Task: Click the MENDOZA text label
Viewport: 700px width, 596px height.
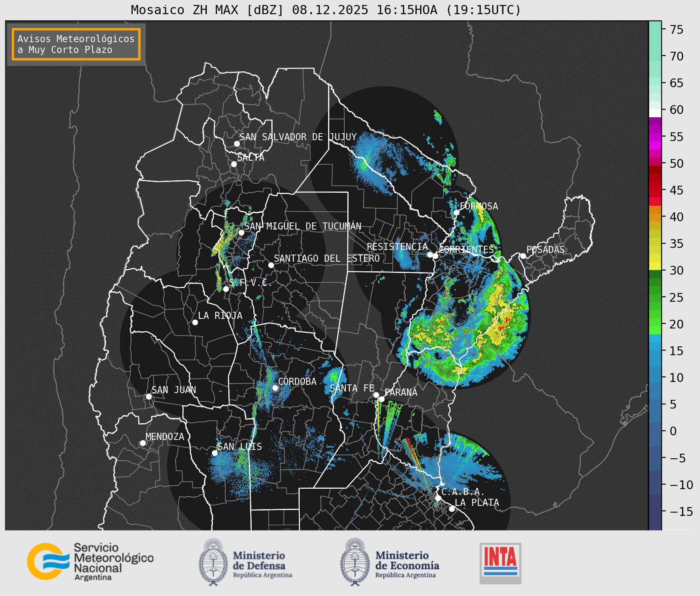Action: tap(165, 437)
